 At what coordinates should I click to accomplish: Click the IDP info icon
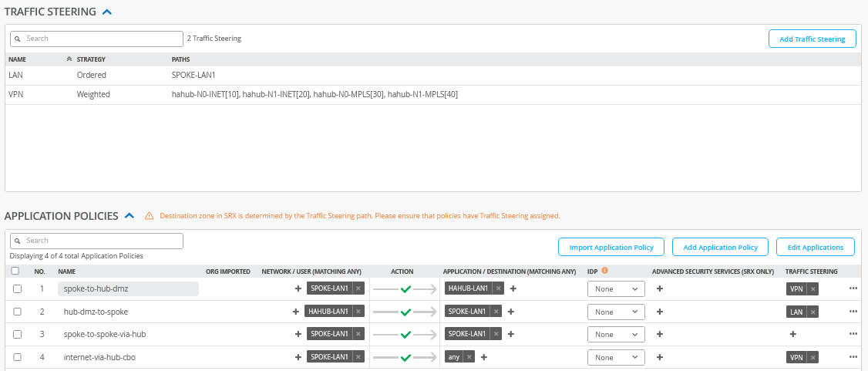point(605,271)
